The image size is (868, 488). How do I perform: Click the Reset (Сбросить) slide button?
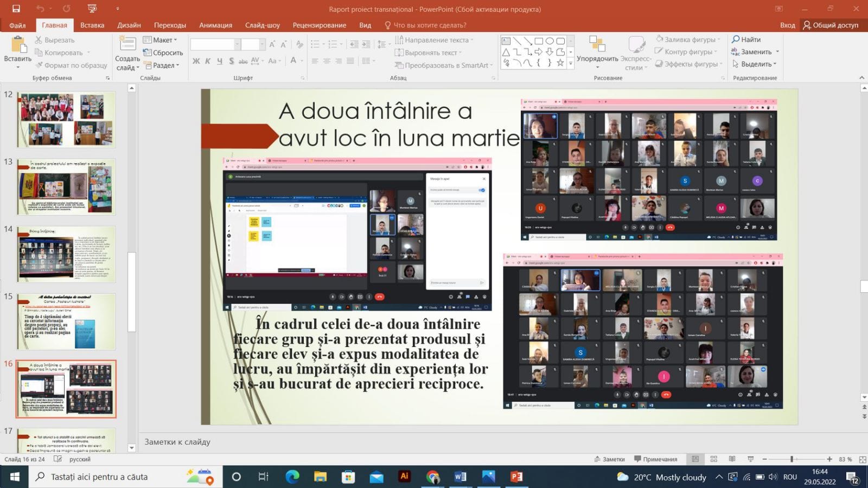163,53
